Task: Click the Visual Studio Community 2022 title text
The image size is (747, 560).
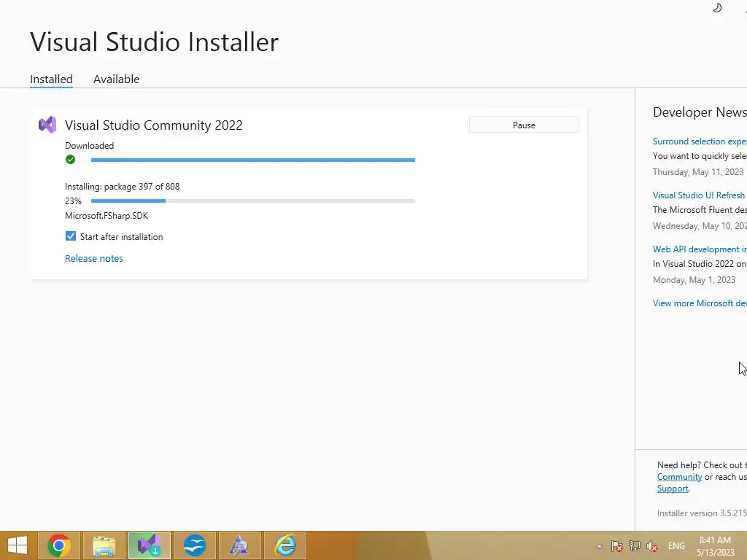Action: (154, 125)
